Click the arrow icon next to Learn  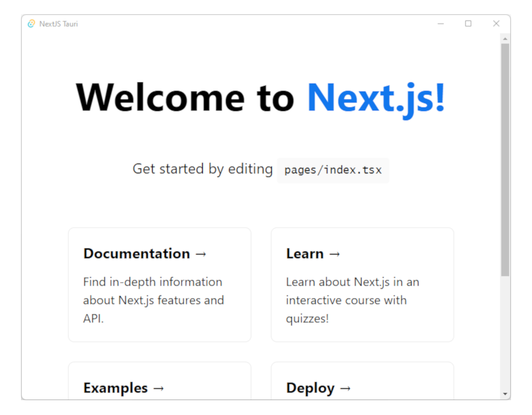click(x=335, y=254)
